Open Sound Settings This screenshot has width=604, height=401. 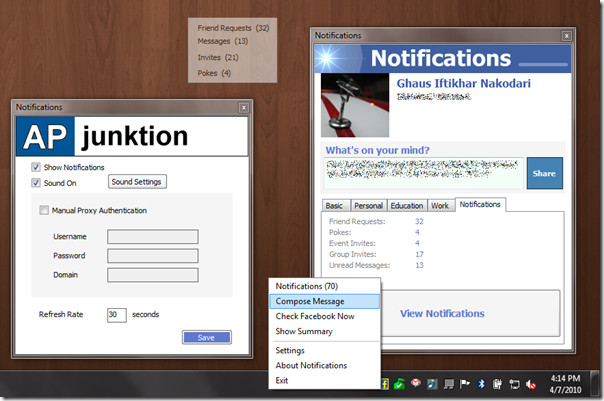[137, 182]
